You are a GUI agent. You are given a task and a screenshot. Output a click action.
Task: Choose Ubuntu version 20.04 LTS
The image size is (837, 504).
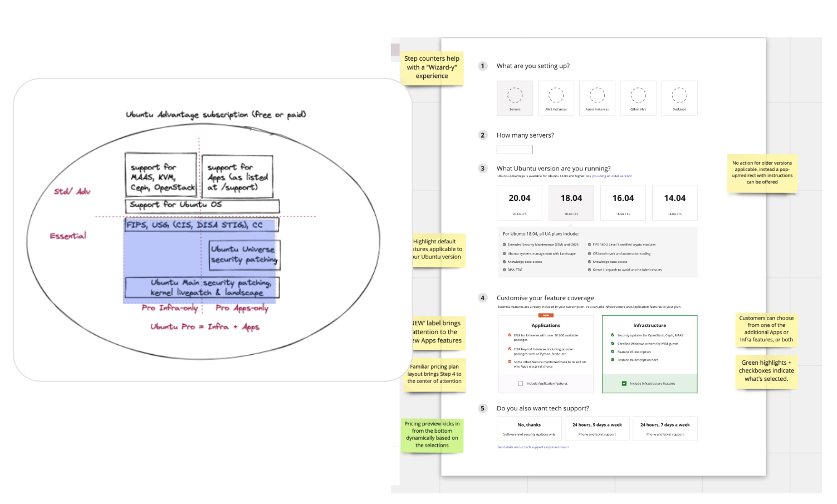click(x=520, y=203)
